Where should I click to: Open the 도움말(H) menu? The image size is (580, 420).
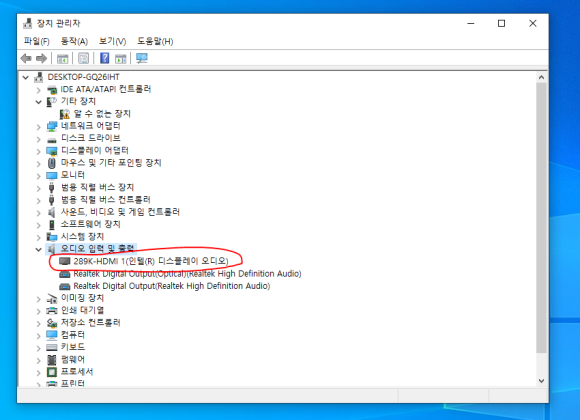click(155, 41)
